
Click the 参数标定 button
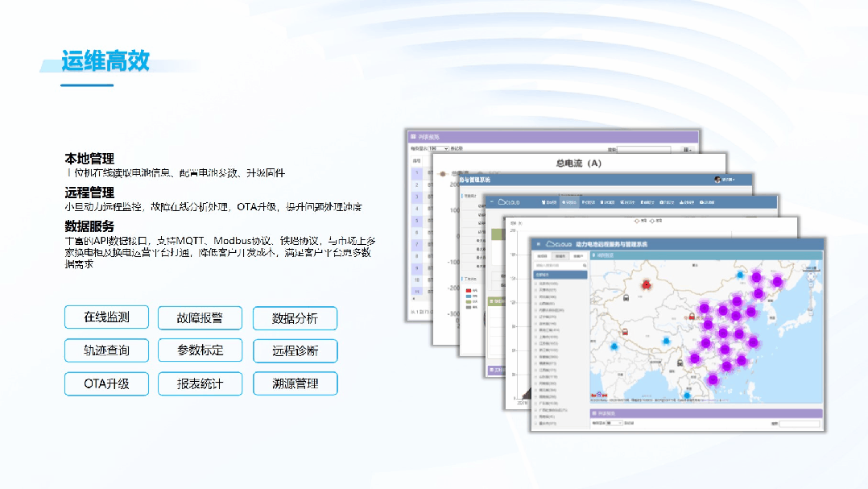200,350
